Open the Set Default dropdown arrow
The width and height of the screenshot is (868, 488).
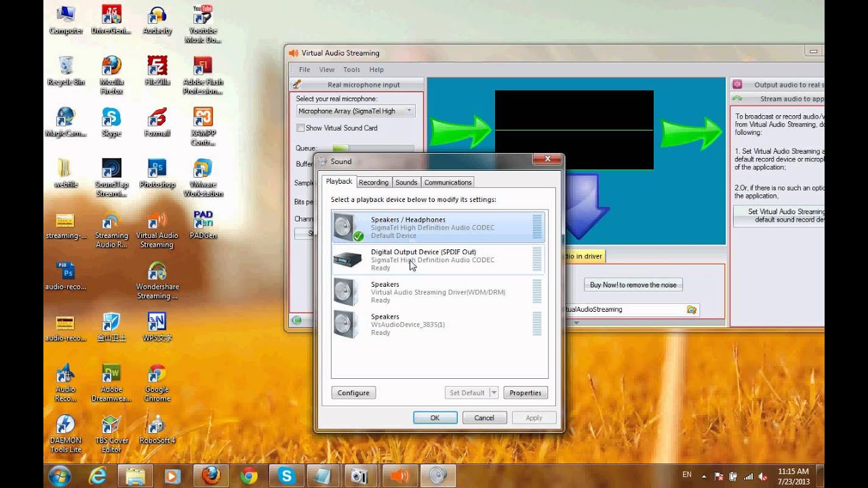[494, 392]
